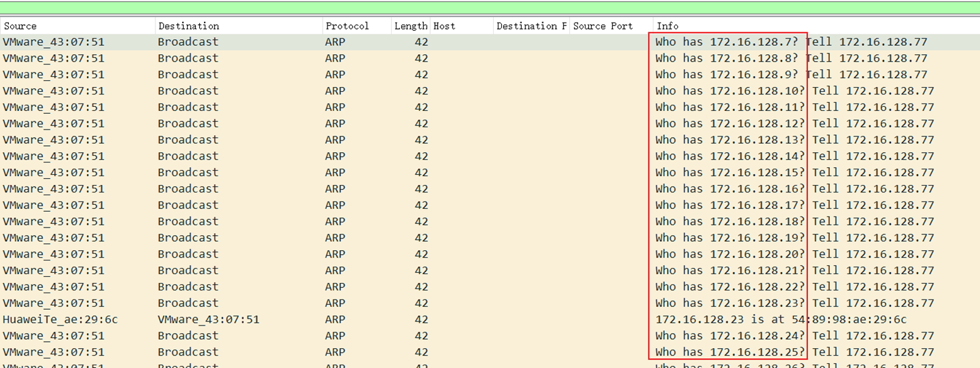Screen dimensions: 980x368
Task: Click the ARP request for 172.16.128.25
Action: [x=729, y=352]
